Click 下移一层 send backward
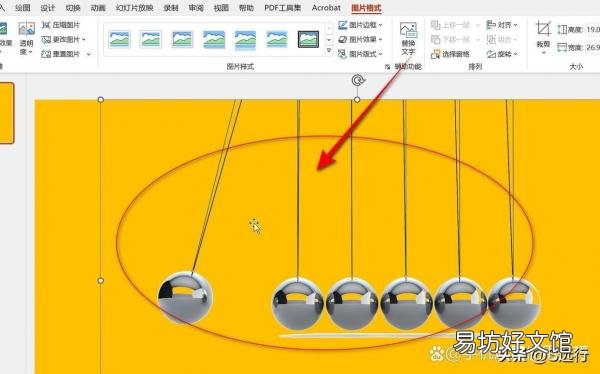 (450, 39)
